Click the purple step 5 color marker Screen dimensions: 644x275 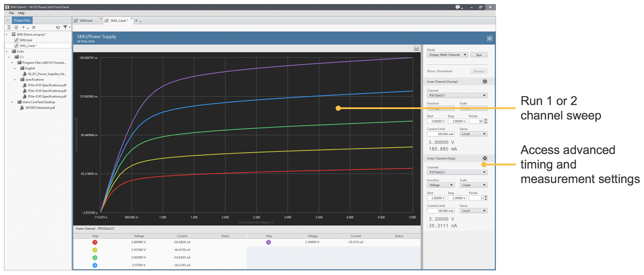point(269,242)
